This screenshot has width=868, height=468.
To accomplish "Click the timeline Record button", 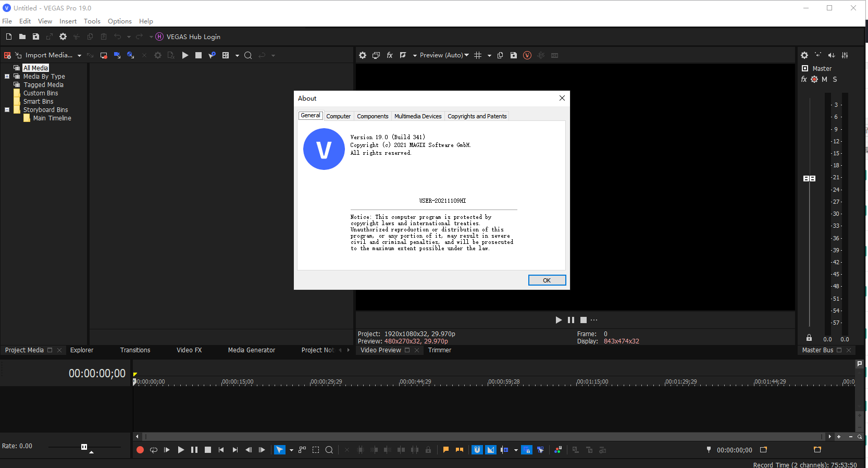I will (140, 450).
